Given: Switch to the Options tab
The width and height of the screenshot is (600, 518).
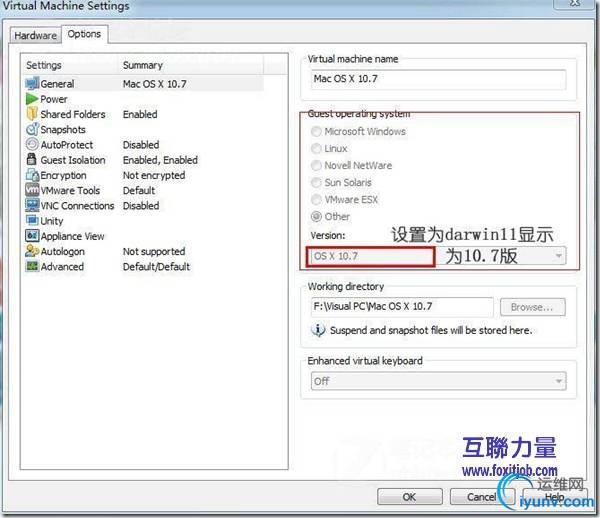Looking at the screenshot, I should (84, 34).
